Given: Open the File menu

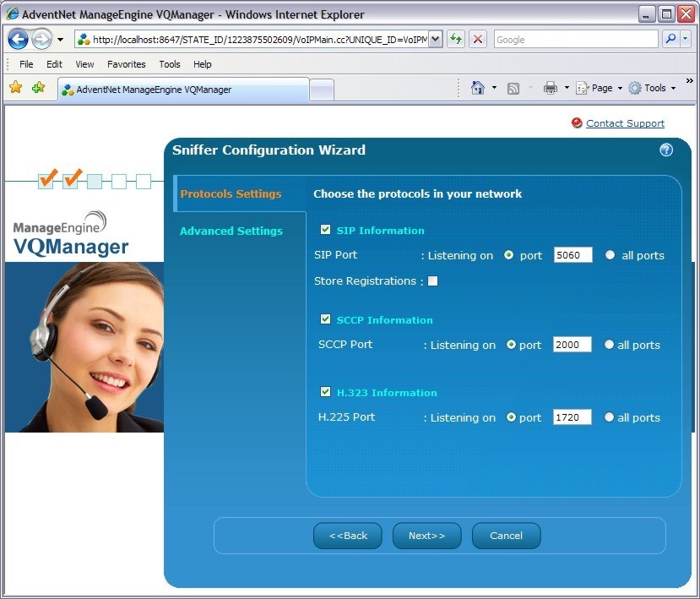Looking at the screenshot, I should pos(26,64).
